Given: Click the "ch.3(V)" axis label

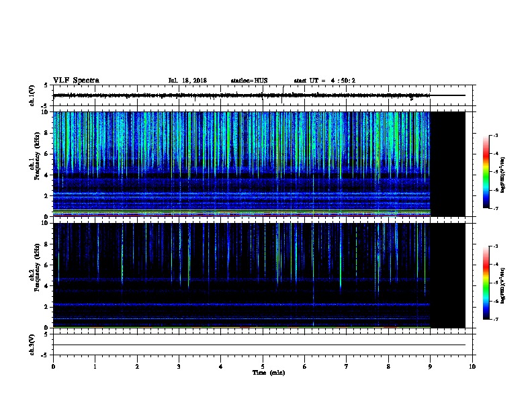Looking at the screenshot, I should [x=32, y=345].
